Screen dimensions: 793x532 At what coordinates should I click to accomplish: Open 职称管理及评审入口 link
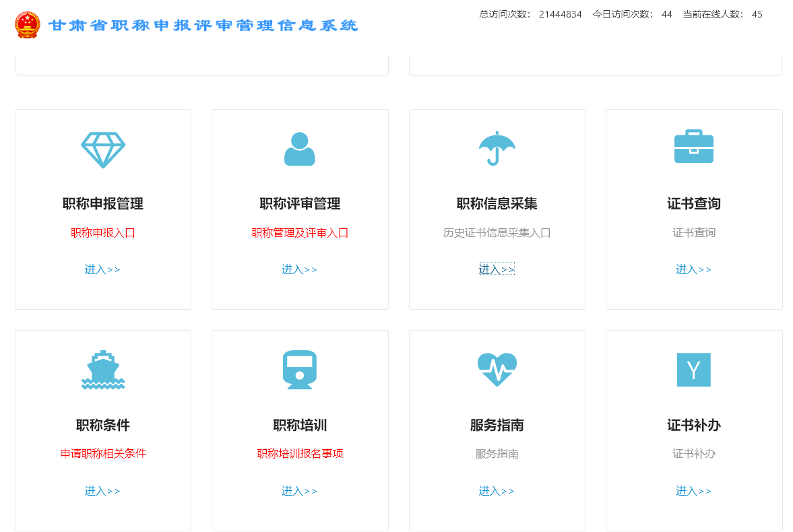pos(299,233)
